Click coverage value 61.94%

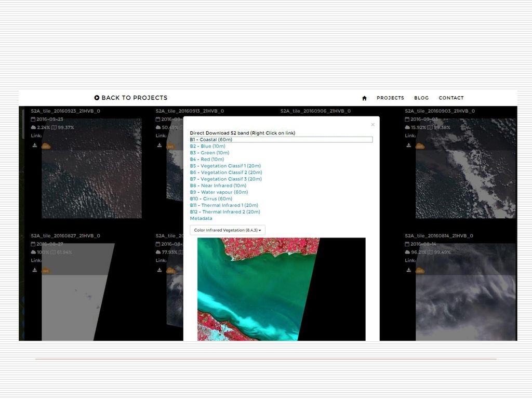64,252
